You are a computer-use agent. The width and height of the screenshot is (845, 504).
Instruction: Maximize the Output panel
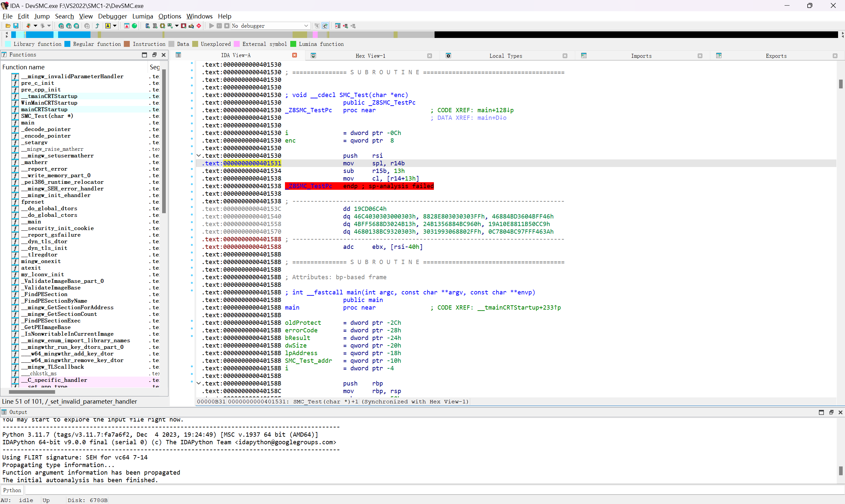[x=821, y=412]
